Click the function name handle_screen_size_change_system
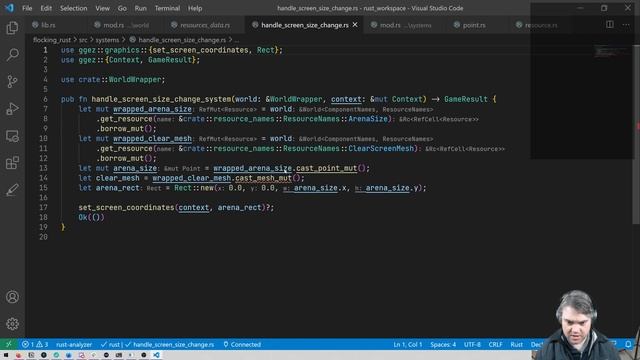This screenshot has height=360, width=640. [x=161, y=99]
